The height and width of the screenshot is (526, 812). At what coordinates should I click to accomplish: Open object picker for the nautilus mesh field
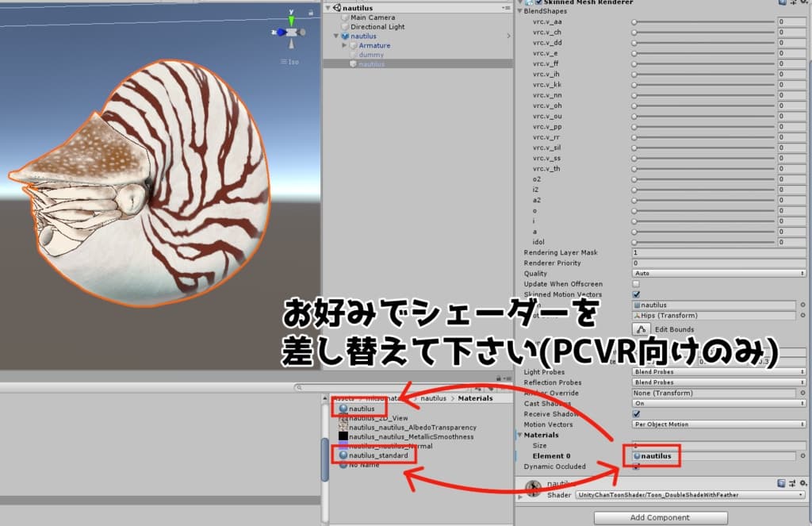(802, 305)
